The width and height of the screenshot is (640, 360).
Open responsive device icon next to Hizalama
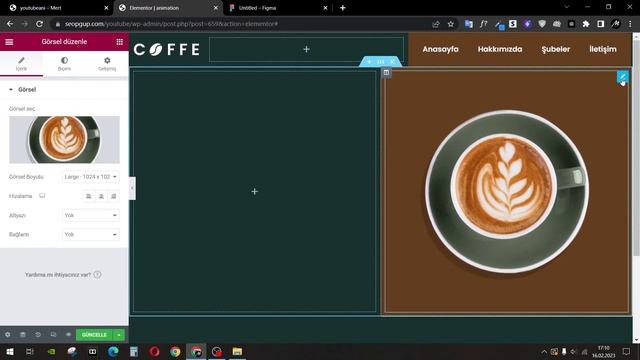coord(42,196)
